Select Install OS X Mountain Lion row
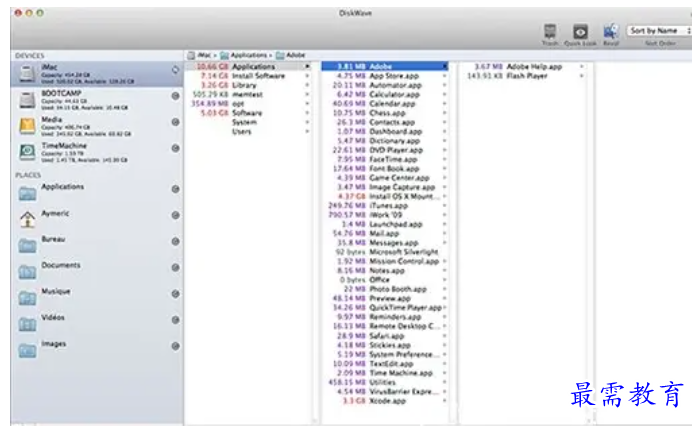The image size is (692, 426). pyautogui.click(x=385, y=196)
